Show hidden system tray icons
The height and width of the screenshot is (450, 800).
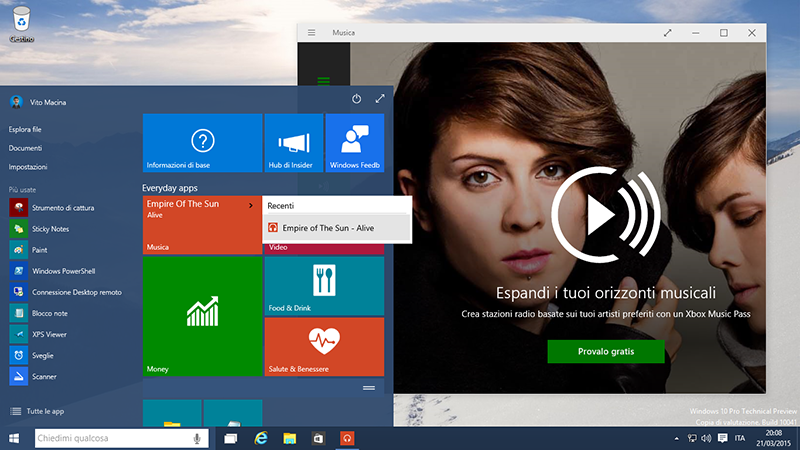[x=677, y=438]
